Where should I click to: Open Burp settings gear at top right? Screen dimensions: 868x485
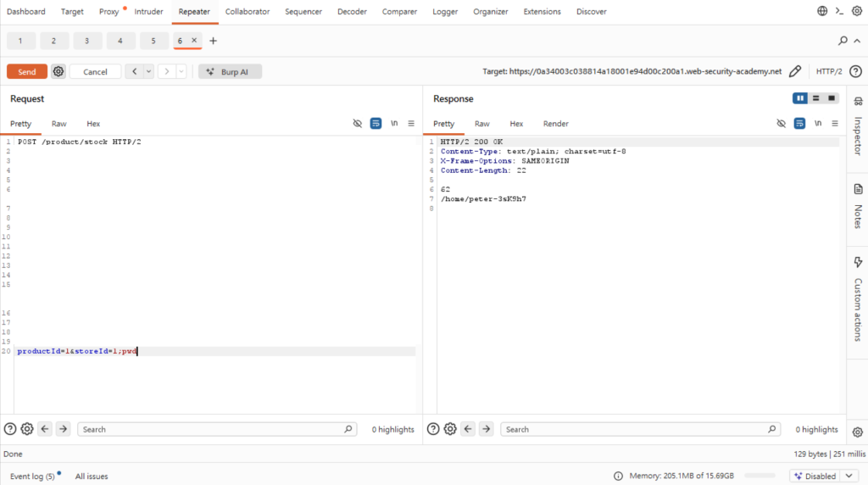click(x=857, y=11)
